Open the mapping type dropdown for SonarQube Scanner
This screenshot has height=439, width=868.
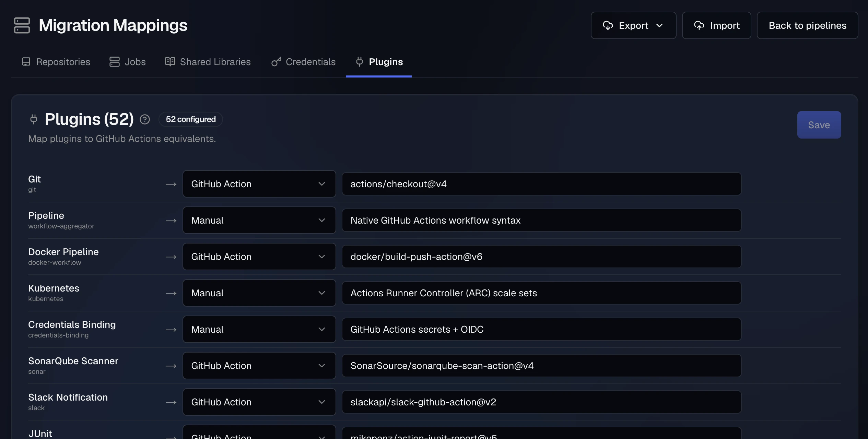tap(259, 366)
